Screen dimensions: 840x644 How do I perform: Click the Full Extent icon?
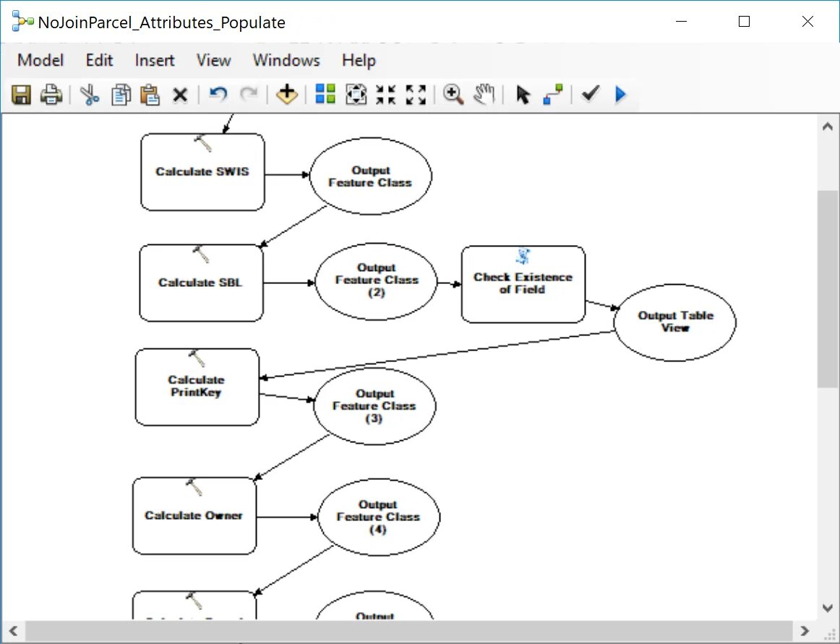point(356,94)
